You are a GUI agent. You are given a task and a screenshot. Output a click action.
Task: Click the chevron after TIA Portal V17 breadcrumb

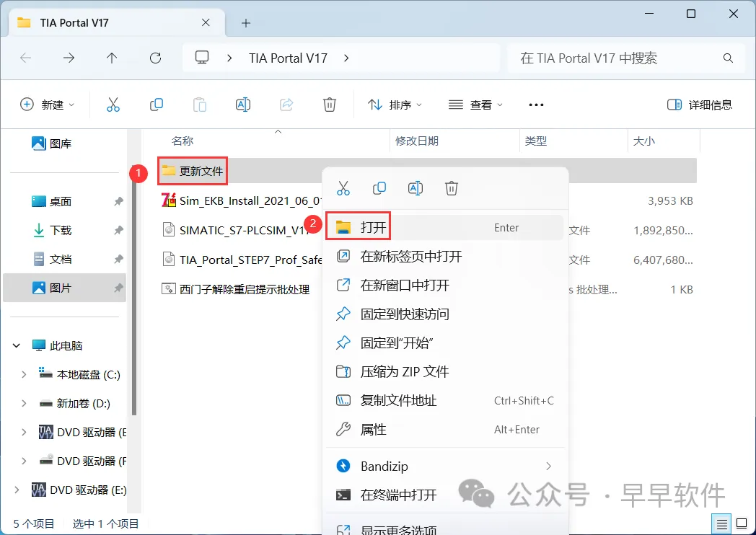coord(346,58)
